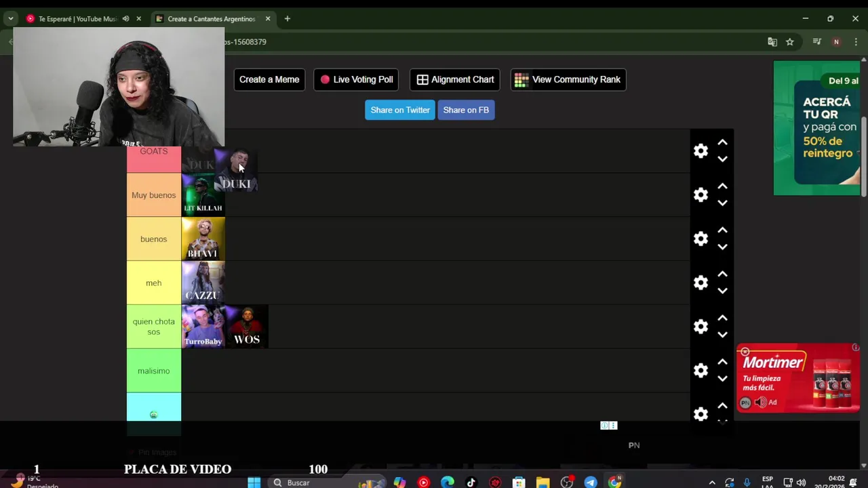Image resolution: width=868 pixels, height=488 pixels.
Task: Move the meh row down
Action: pos(722,291)
